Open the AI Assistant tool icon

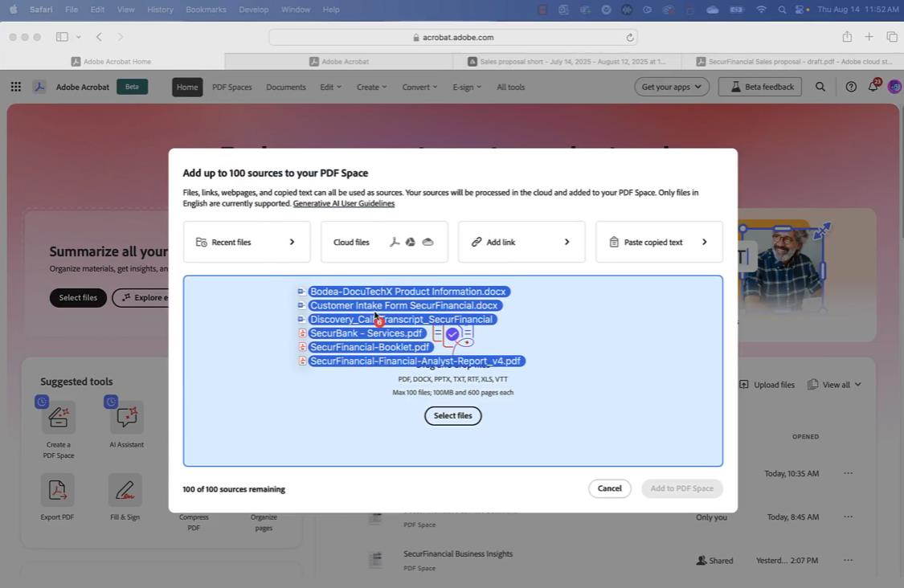coord(126,417)
